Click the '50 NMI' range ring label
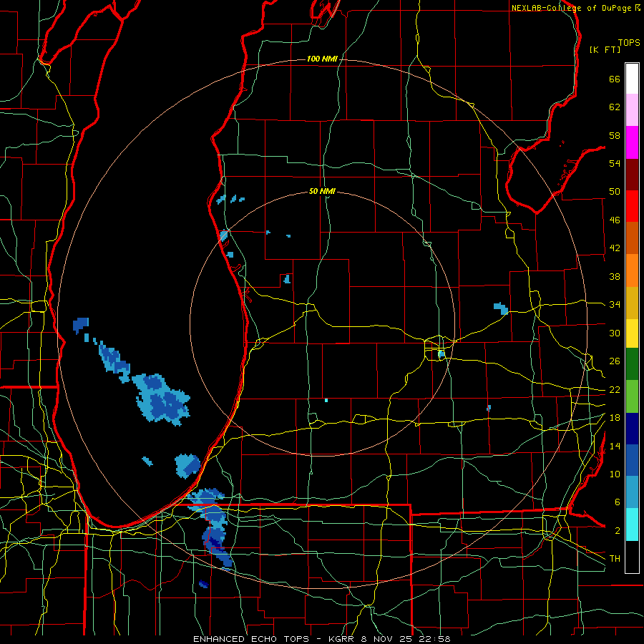The width and height of the screenshot is (644, 644). [x=322, y=191]
